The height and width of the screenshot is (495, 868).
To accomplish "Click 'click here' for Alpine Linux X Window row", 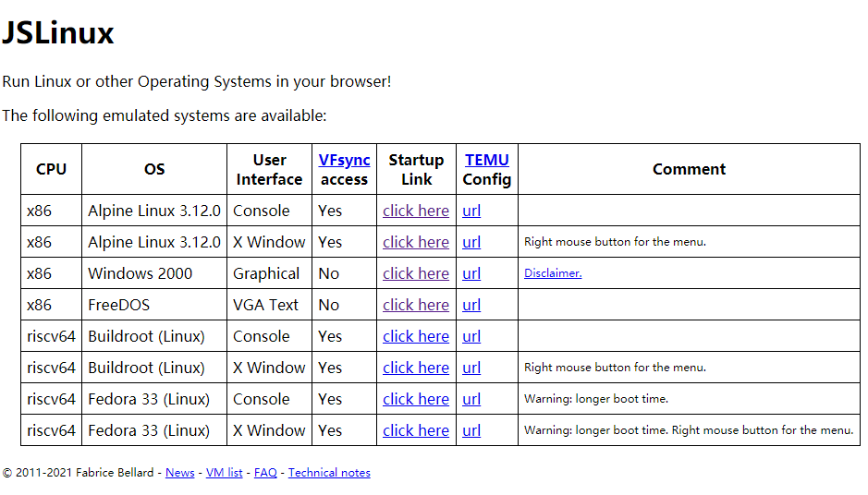I will [x=416, y=242].
